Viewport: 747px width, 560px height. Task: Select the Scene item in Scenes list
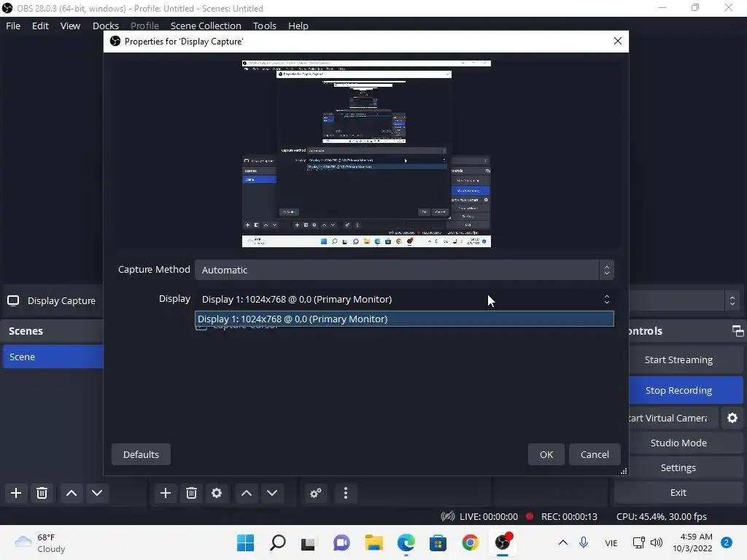53,357
